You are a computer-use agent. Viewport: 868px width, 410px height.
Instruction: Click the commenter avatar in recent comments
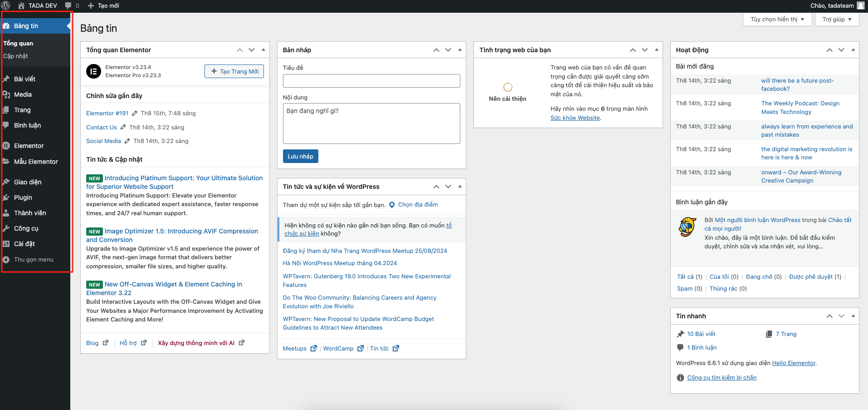687,227
